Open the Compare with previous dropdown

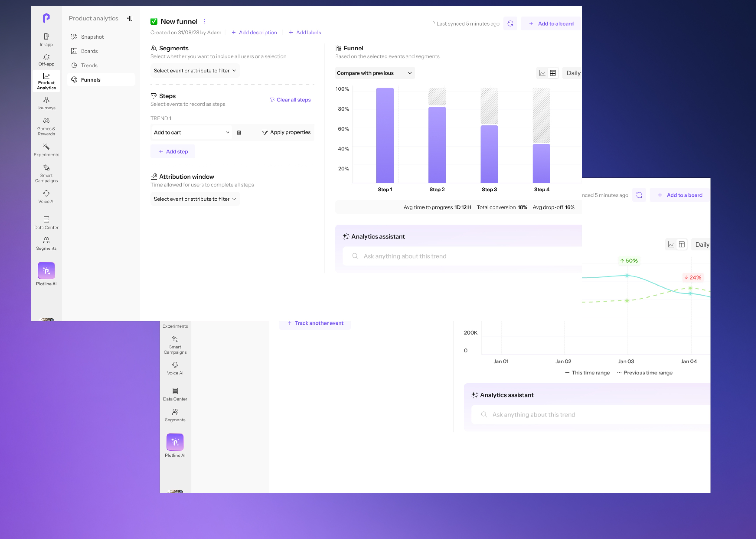pos(375,73)
